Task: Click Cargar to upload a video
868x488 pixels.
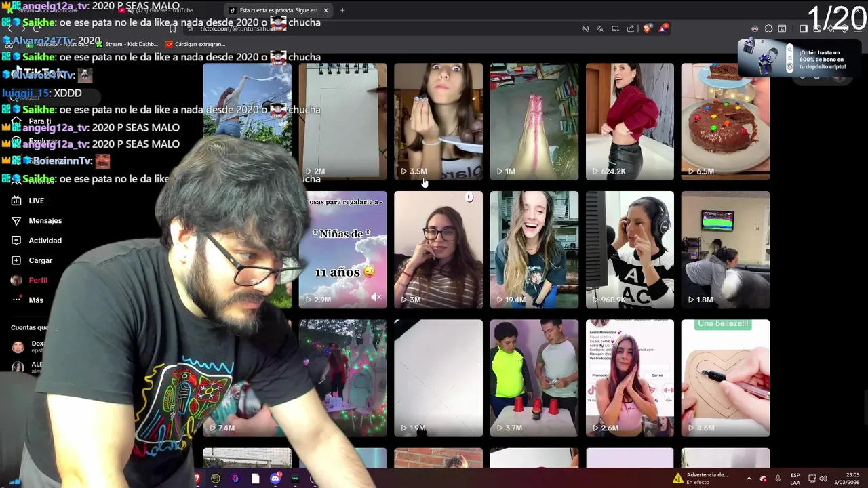Action: tap(31, 260)
